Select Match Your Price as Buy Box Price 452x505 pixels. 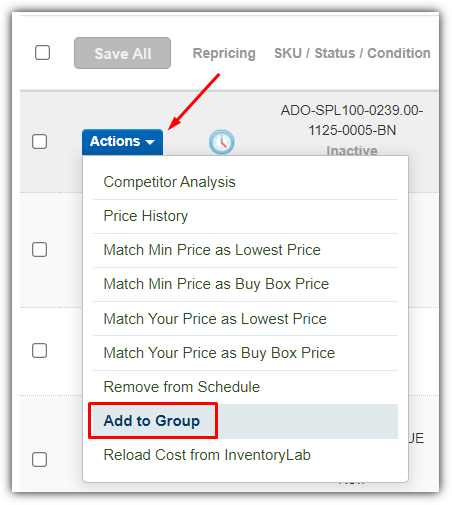pyautogui.click(x=245, y=353)
